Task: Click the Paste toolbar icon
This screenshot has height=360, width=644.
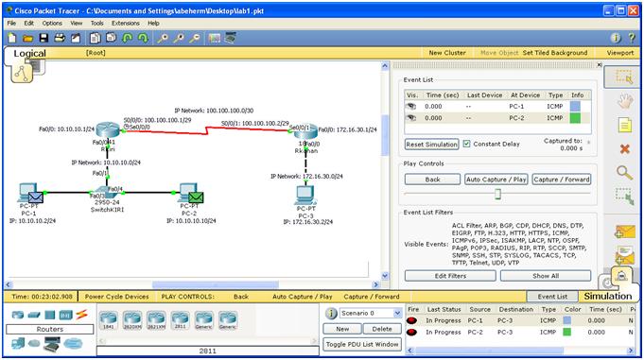Action: pos(111,38)
